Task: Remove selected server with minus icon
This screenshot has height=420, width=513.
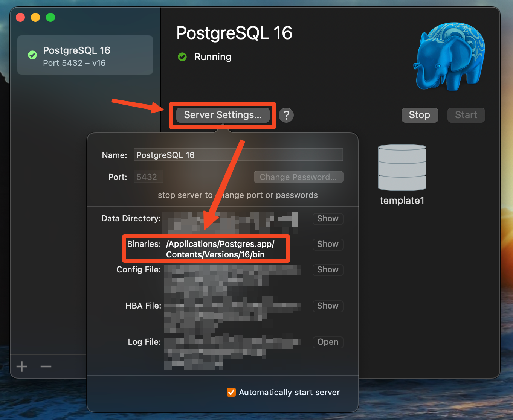Action: click(46, 367)
